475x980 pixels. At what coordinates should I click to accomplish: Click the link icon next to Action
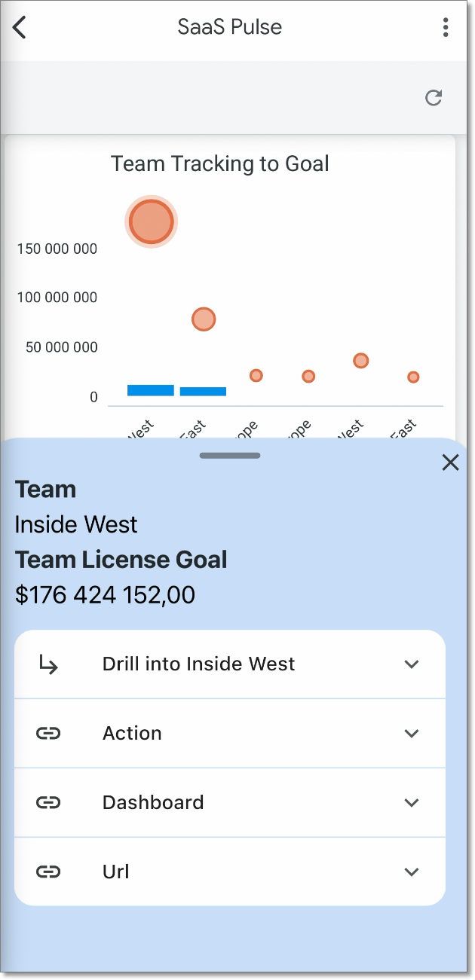point(48,734)
